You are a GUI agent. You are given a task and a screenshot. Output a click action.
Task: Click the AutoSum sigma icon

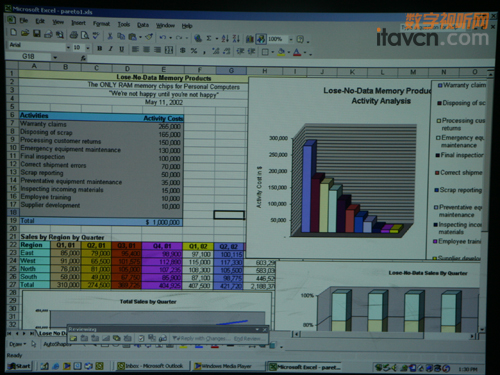click(x=209, y=38)
